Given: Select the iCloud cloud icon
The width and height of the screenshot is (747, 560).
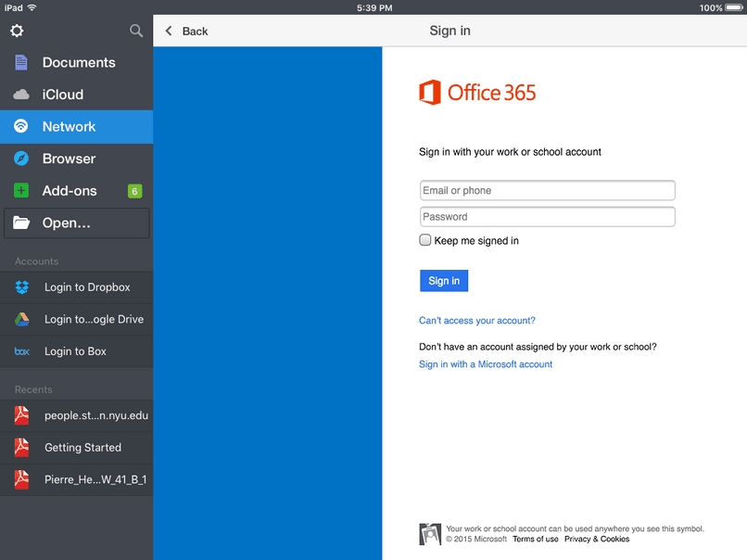Looking at the screenshot, I should 21,95.
